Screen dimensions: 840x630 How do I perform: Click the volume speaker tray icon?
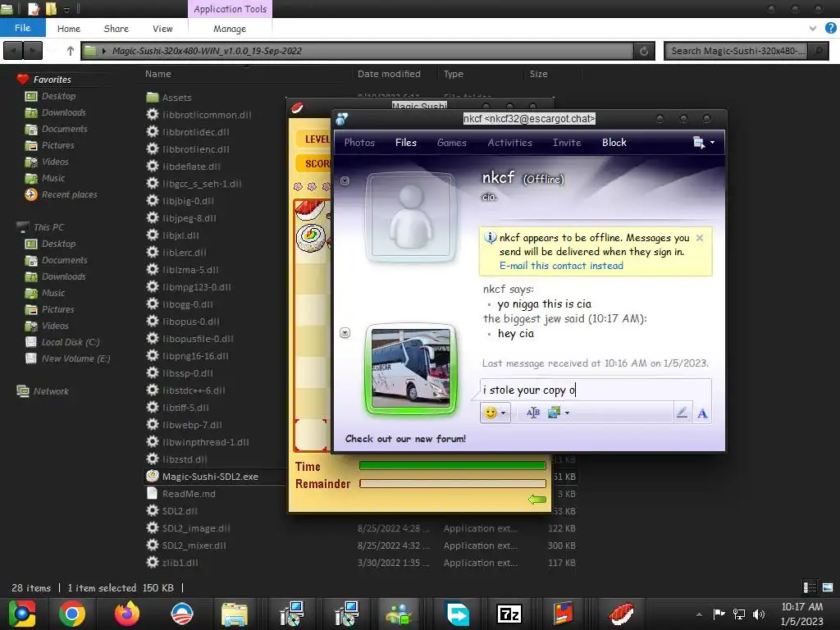759,614
